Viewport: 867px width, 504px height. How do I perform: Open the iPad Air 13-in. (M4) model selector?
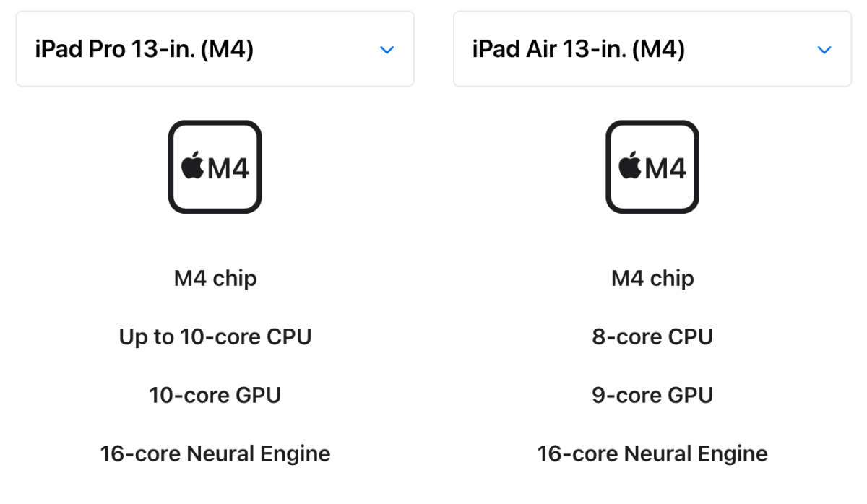point(652,48)
